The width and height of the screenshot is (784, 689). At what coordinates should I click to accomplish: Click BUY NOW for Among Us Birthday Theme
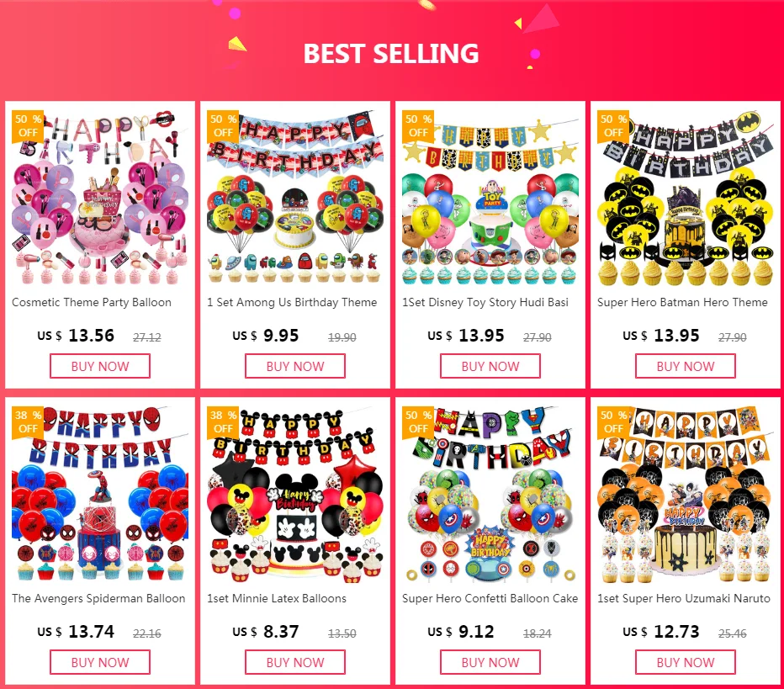(x=295, y=366)
